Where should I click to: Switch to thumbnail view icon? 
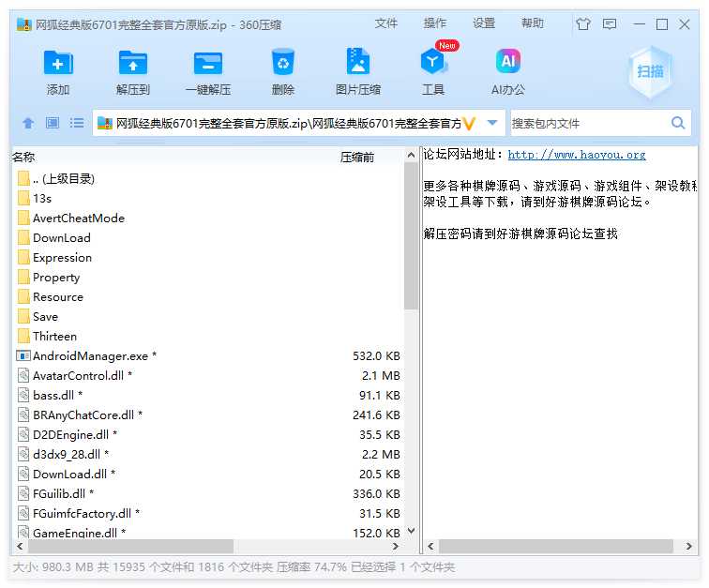click(53, 123)
